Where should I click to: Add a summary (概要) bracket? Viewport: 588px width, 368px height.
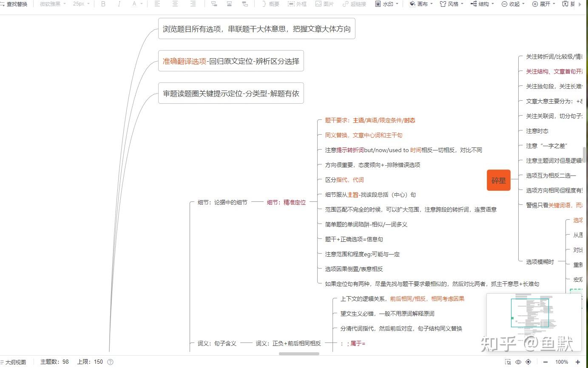pos(270,4)
